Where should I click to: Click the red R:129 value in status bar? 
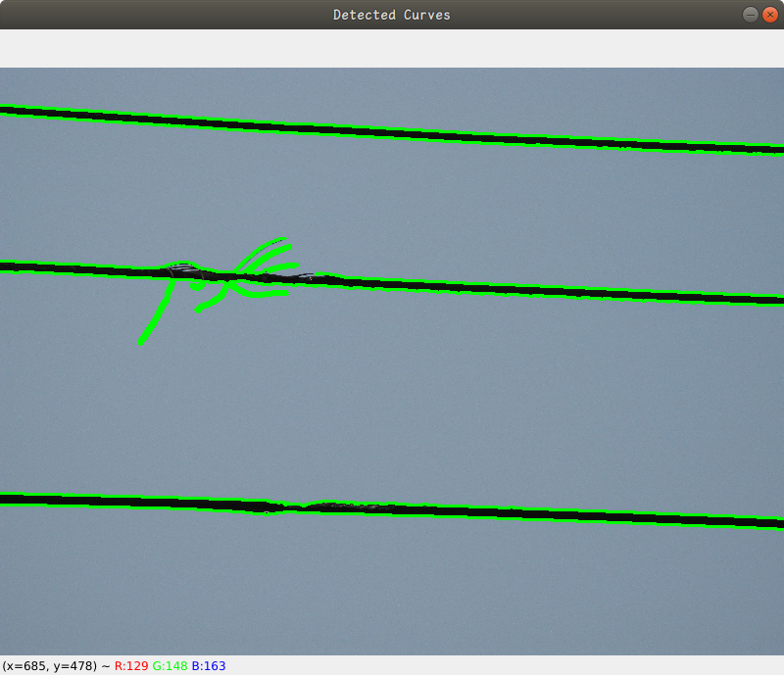tap(131, 666)
